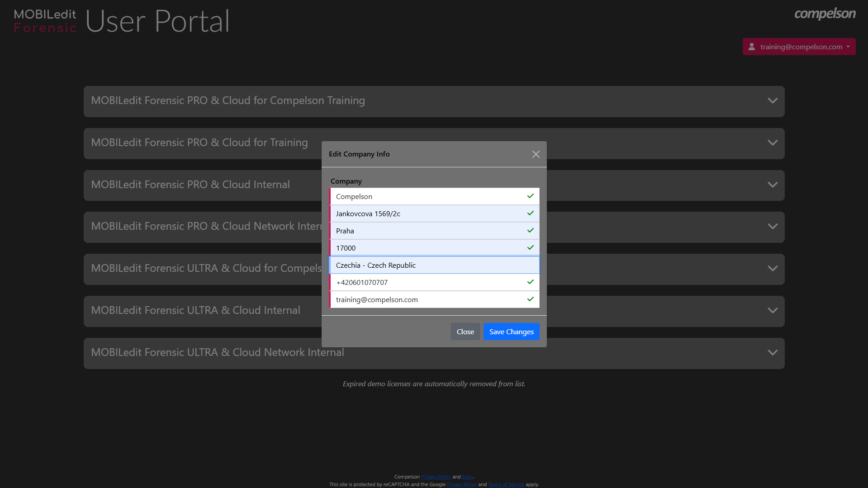Screen dimensions: 868x488
Task: Open the Czechia - Czech Republic country dropdown
Action: 434,265
